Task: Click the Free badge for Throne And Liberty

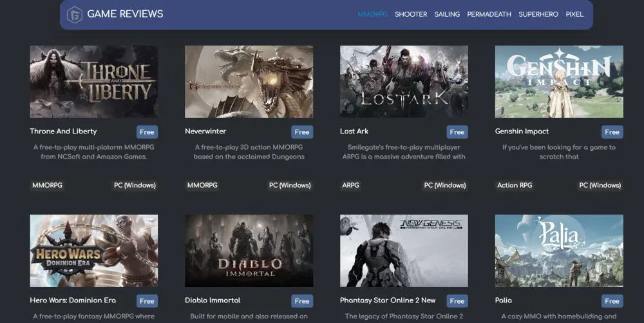Action: point(147,132)
